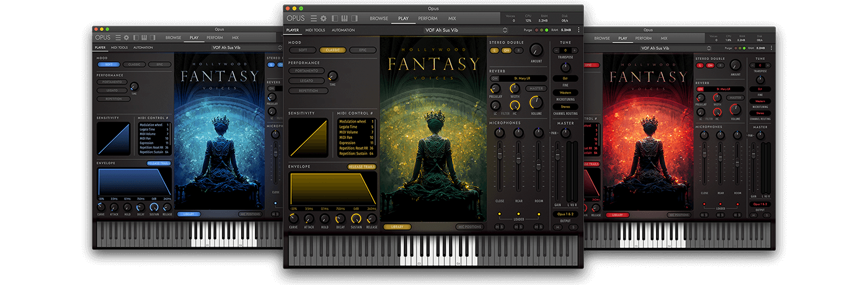Switch to Perform tab in center window

click(x=428, y=19)
